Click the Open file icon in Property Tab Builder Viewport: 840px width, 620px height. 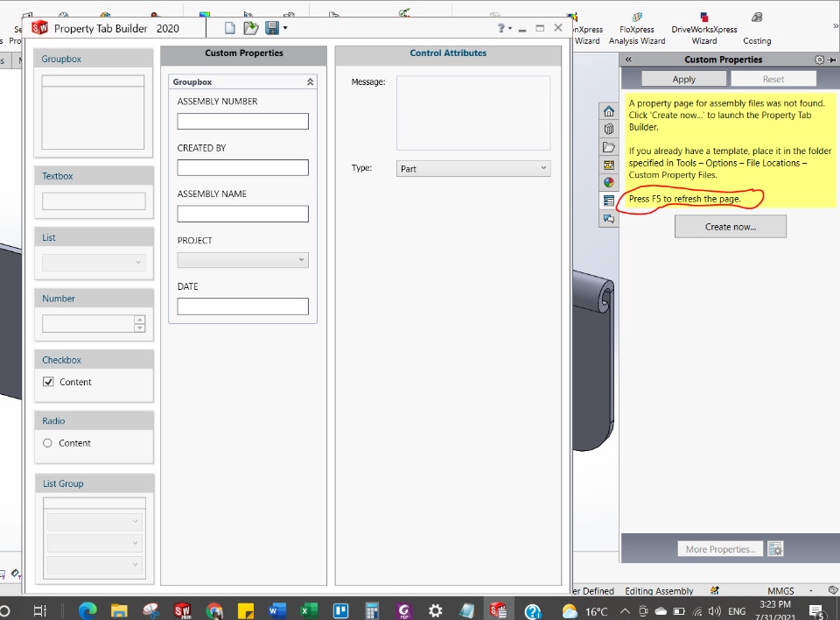[251, 28]
